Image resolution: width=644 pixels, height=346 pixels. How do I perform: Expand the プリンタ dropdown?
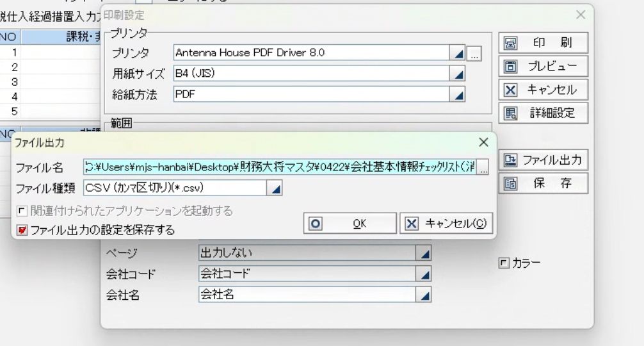(x=458, y=53)
